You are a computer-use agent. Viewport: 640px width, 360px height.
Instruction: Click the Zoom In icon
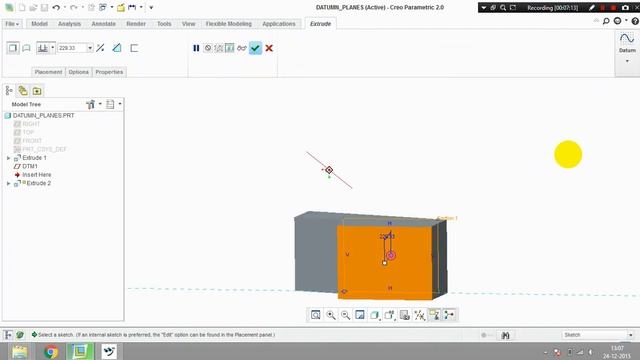click(x=331, y=315)
